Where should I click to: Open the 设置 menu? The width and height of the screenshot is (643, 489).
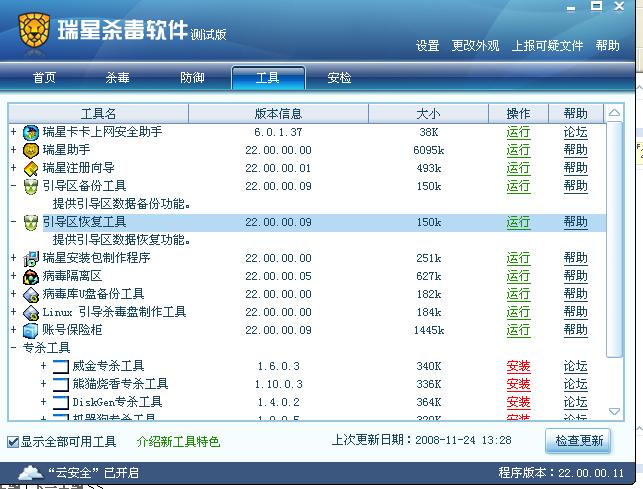click(428, 46)
